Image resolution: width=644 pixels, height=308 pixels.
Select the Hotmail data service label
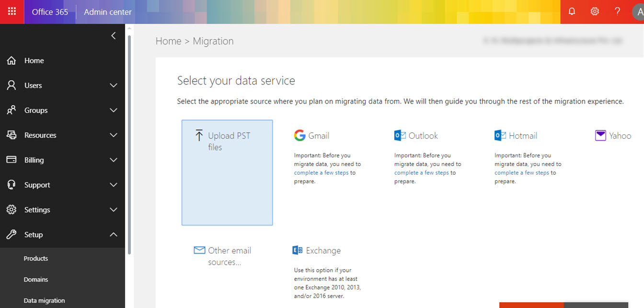click(x=523, y=136)
